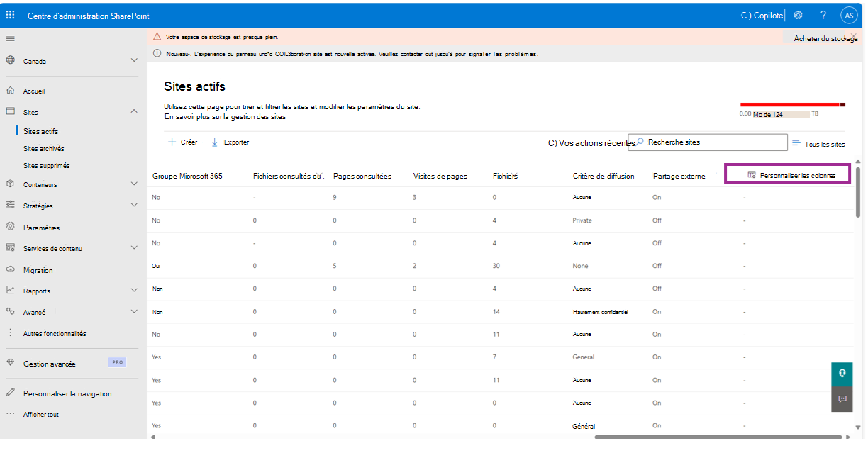Image resolution: width=868 pixels, height=453 pixels.
Task: Click the Sites icon in sidebar
Action: coord(11,111)
